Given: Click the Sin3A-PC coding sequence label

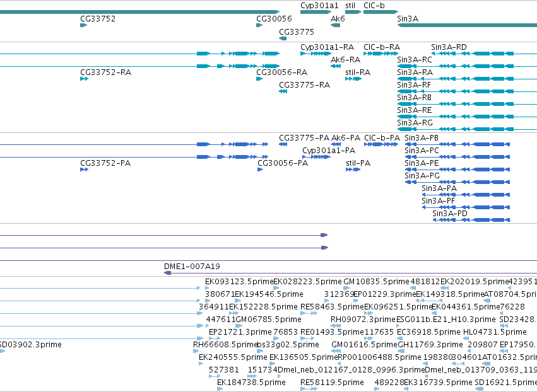Looking at the screenshot, I should (x=422, y=151).
